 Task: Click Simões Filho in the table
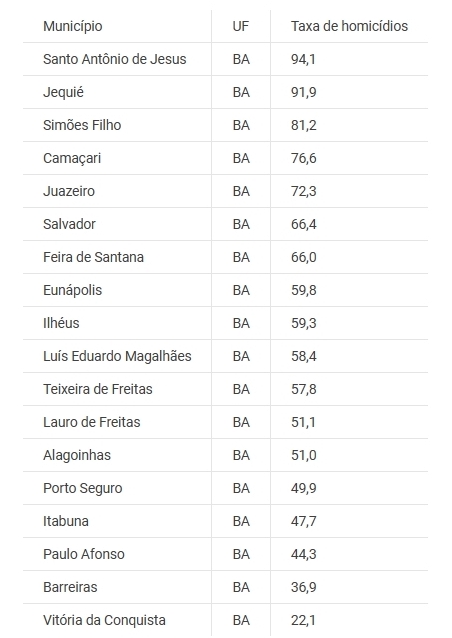tap(82, 125)
